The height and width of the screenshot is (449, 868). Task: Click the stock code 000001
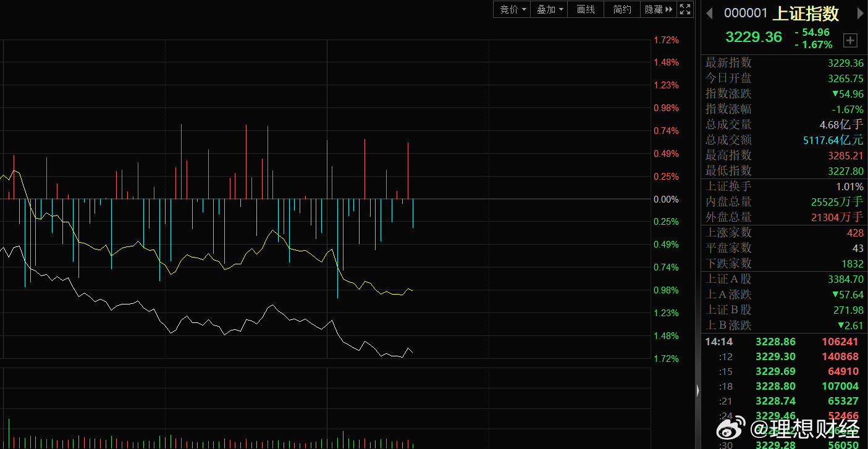[746, 13]
